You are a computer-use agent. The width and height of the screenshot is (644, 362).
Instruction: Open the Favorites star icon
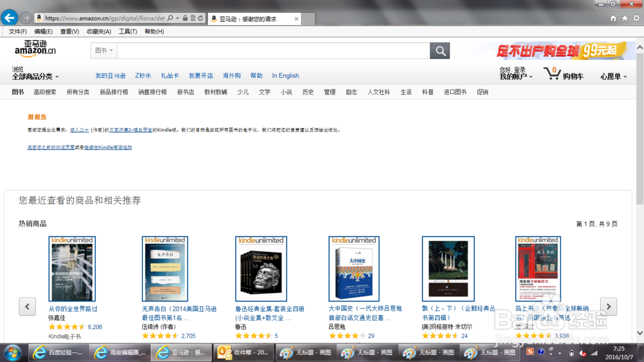click(625, 18)
